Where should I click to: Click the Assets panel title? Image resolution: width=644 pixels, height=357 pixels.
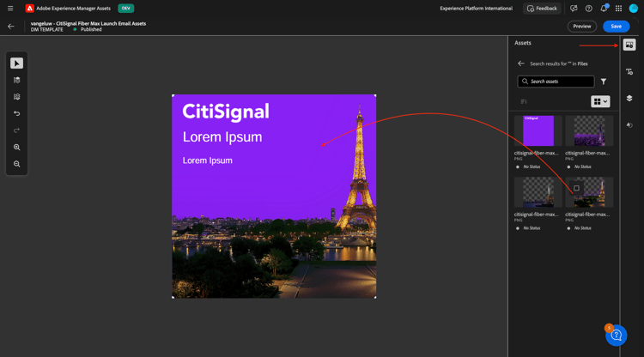click(522, 43)
